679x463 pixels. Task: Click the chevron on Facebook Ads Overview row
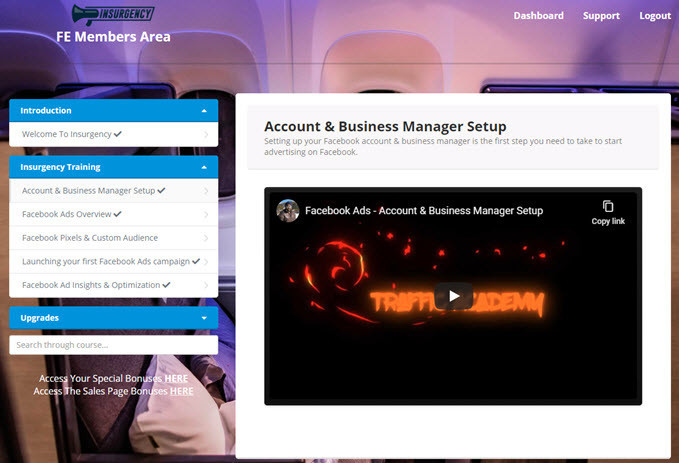pyautogui.click(x=206, y=215)
